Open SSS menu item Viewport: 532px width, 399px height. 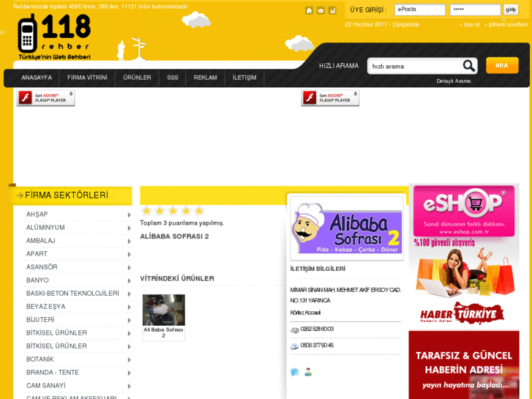pyautogui.click(x=173, y=78)
